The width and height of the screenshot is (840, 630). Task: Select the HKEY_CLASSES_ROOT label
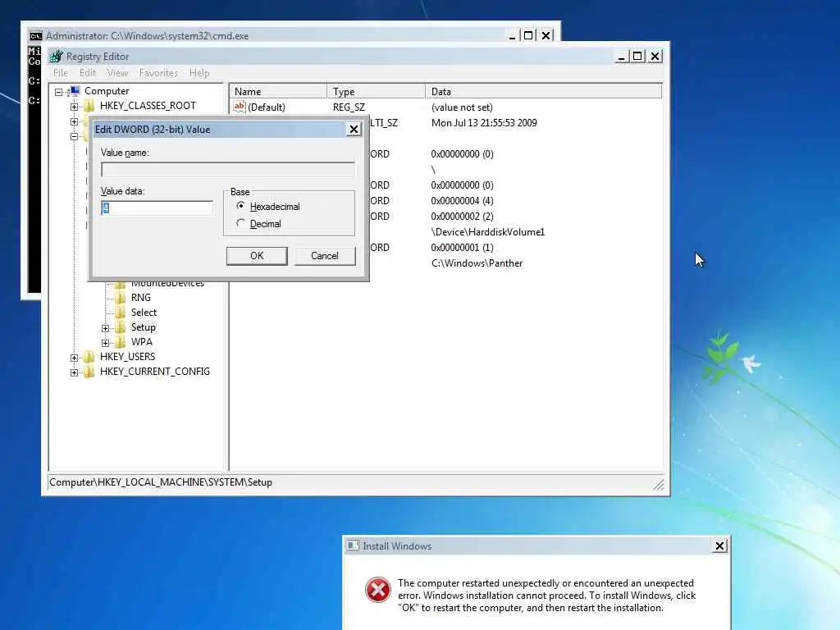tap(148, 106)
